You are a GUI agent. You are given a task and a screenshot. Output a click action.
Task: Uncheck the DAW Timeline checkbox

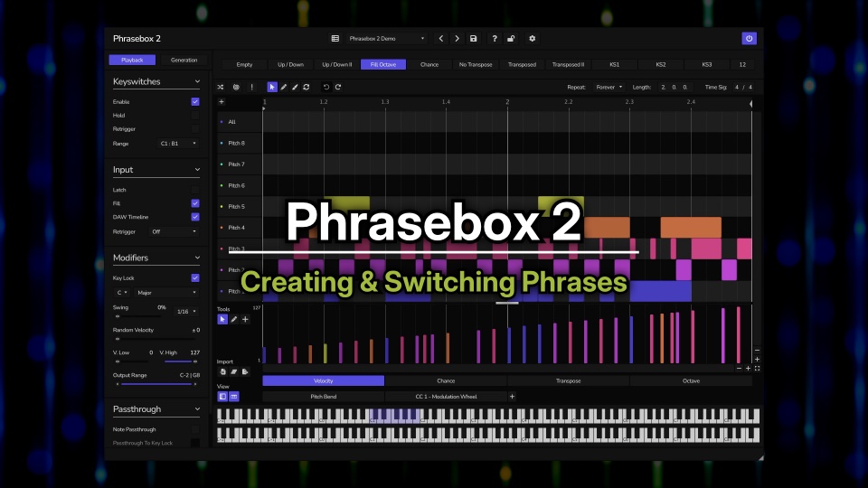[195, 217]
